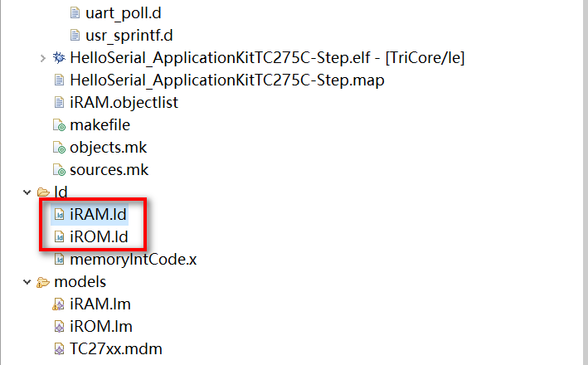This screenshot has width=588, height=365.
Task: Click the TC27xx.mdm file icon
Action: click(x=59, y=349)
